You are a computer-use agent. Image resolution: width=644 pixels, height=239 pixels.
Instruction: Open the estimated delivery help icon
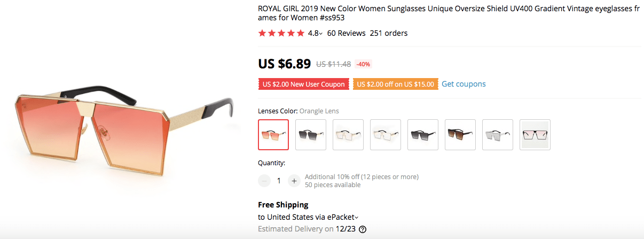click(x=363, y=229)
